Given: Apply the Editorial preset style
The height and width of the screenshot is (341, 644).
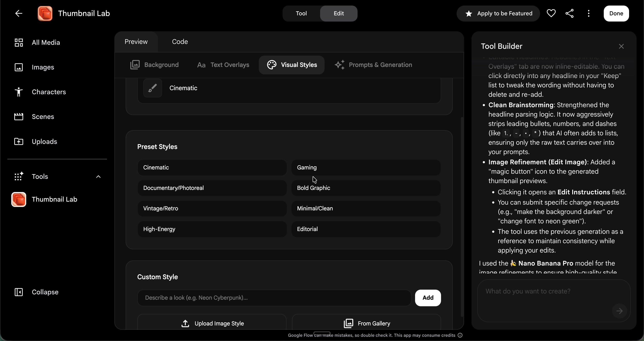Looking at the screenshot, I should pos(366,229).
